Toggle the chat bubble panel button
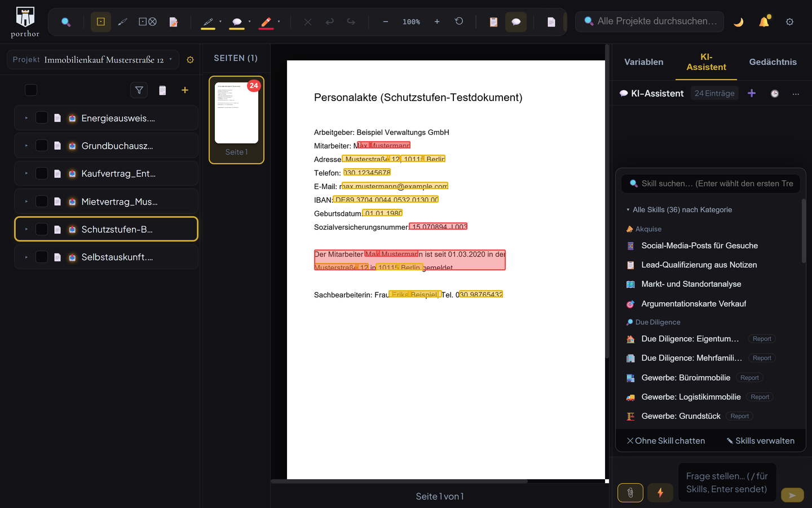The width and height of the screenshot is (812, 508). (x=516, y=22)
